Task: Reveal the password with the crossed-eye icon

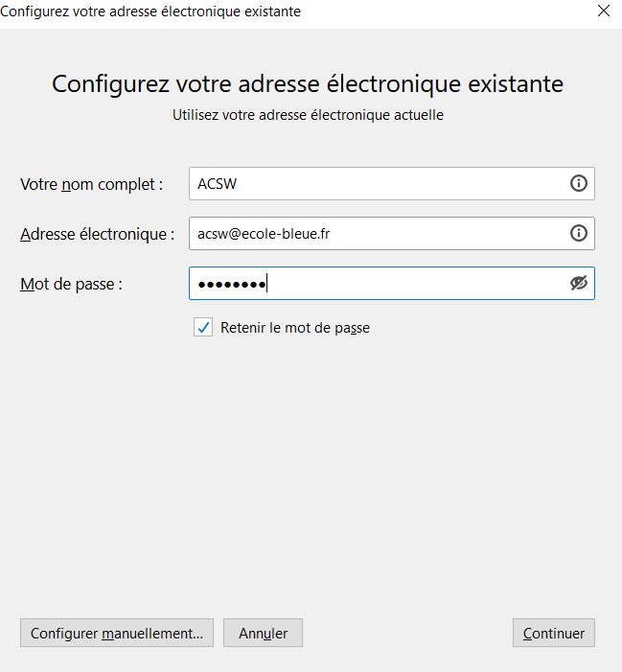Action: [578, 283]
